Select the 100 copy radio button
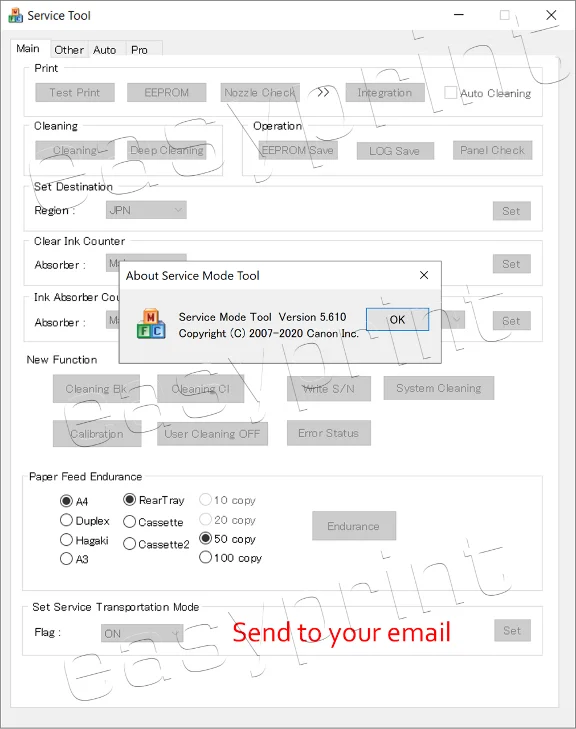 [x=205, y=557]
